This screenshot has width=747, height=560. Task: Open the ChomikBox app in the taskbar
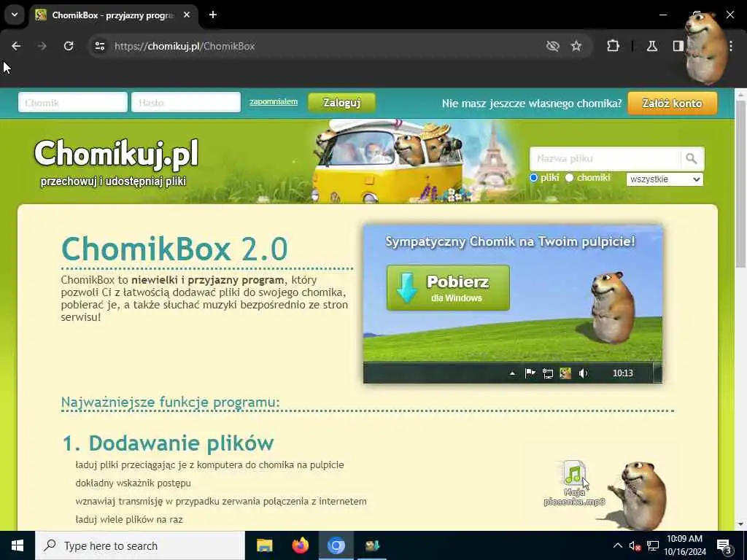(372, 545)
